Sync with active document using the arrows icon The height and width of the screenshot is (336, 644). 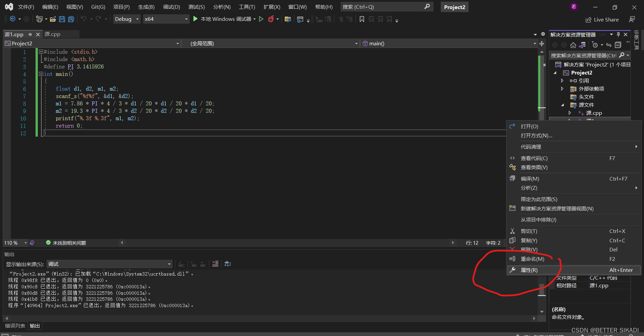609,45
